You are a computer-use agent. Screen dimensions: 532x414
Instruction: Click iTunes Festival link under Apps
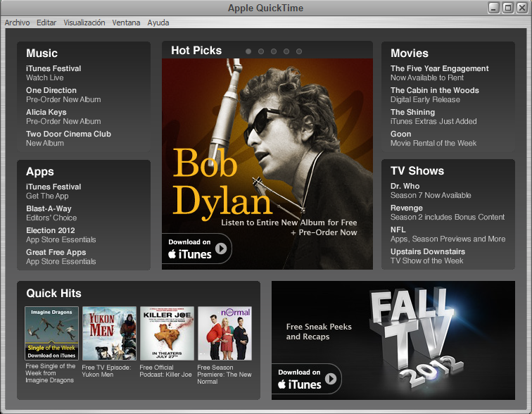(53, 187)
